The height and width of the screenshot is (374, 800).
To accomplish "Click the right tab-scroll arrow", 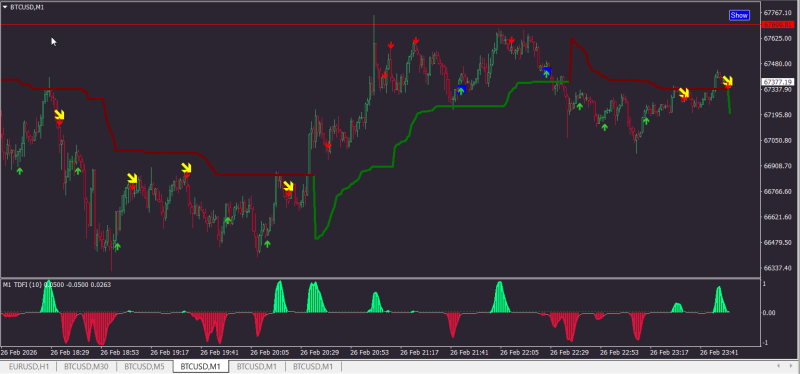I will [792, 366].
